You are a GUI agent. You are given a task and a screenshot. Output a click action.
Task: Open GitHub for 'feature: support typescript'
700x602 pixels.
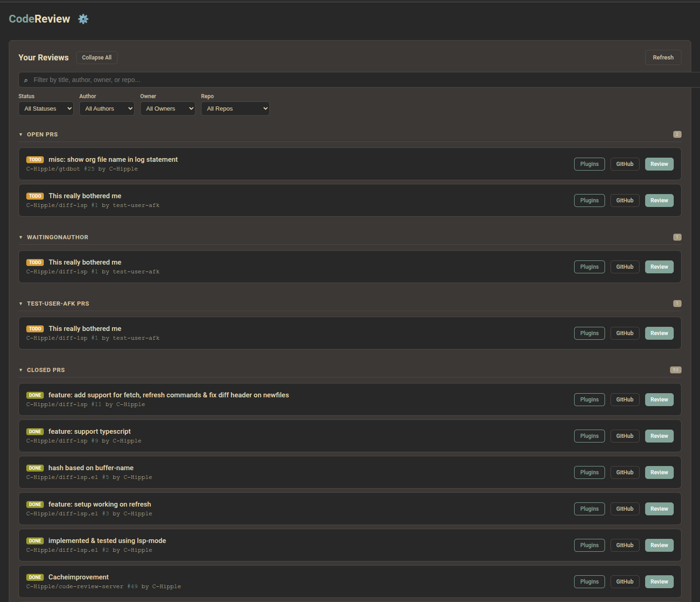coord(625,436)
